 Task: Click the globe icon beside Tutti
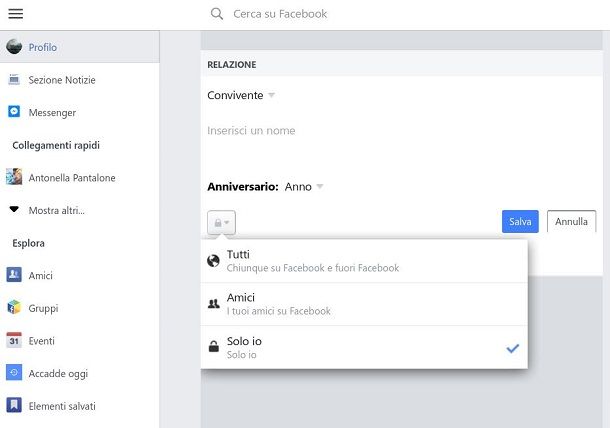click(x=213, y=261)
